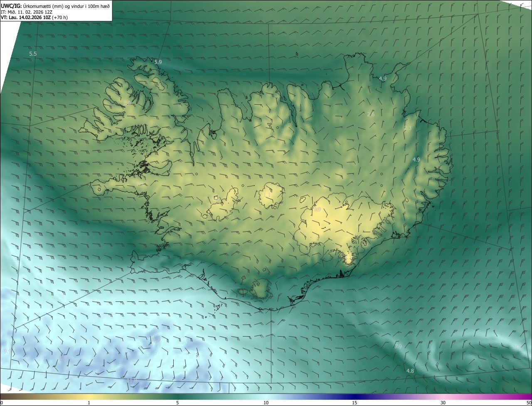This screenshot has width=532, height=406.
Task: Click the 5.9 value label north of Westfjords
Action: (158, 62)
